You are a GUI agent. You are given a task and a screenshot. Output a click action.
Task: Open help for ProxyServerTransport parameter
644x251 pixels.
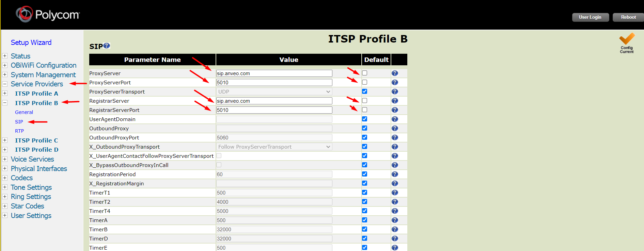click(x=395, y=91)
